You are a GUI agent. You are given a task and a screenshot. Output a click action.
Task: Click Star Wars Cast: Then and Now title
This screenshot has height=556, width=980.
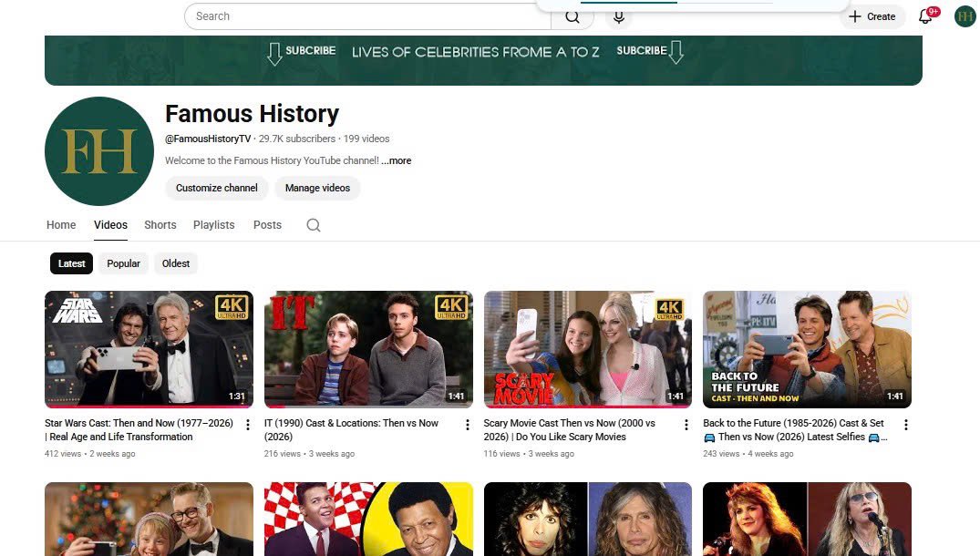tap(139, 430)
